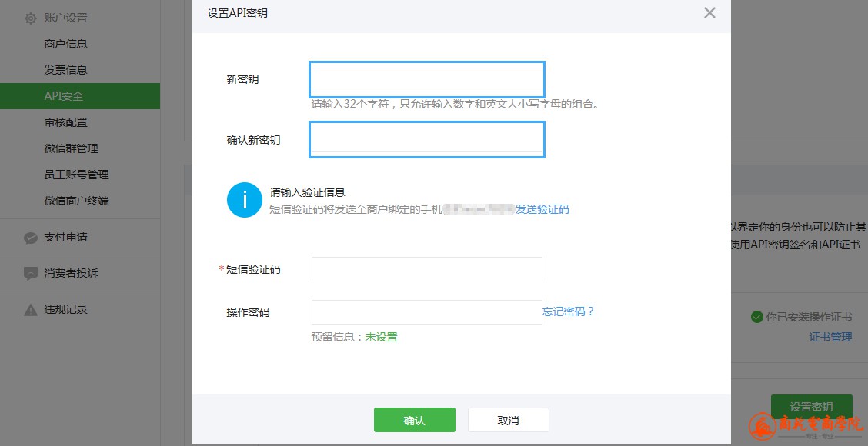The image size is (868, 446).
Task: Click the 账户设置 gear icon
Action: point(30,18)
